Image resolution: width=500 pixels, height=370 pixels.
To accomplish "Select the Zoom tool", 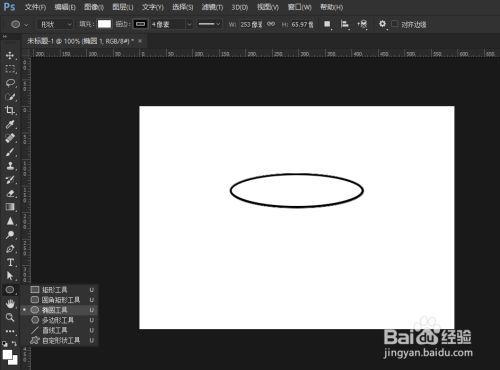I will pos(10,317).
